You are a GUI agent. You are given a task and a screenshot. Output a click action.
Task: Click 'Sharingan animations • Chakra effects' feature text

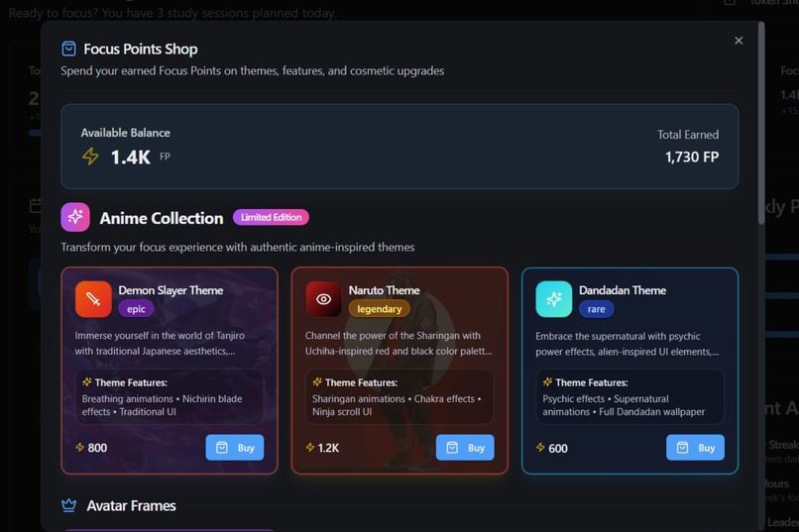click(x=394, y=398)
